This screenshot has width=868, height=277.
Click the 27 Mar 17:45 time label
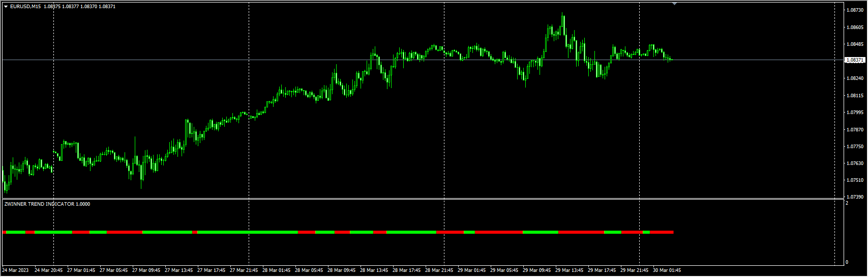[x=212, y=270]
